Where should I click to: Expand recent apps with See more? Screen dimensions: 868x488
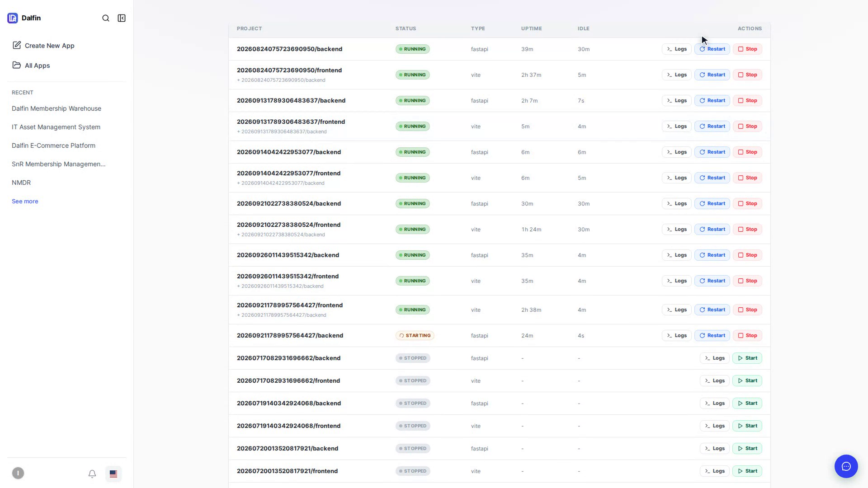(x=25, y=201)
